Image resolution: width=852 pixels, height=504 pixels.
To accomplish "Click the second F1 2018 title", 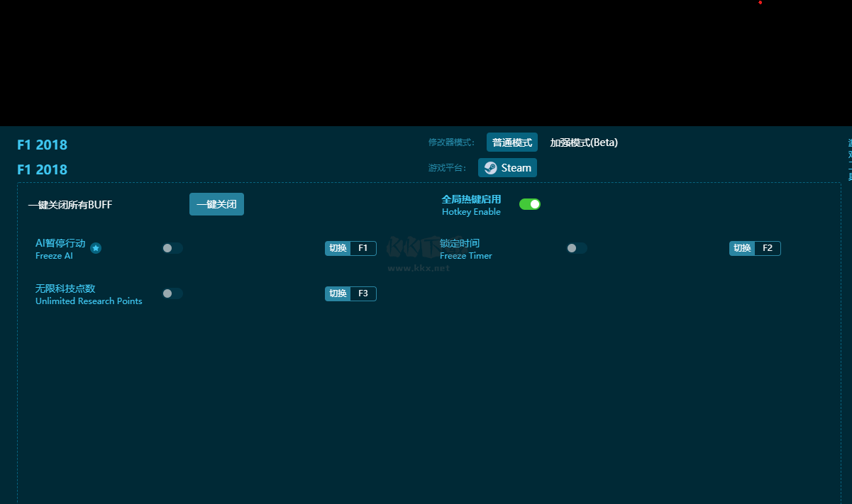I will (x=42, y=169).
